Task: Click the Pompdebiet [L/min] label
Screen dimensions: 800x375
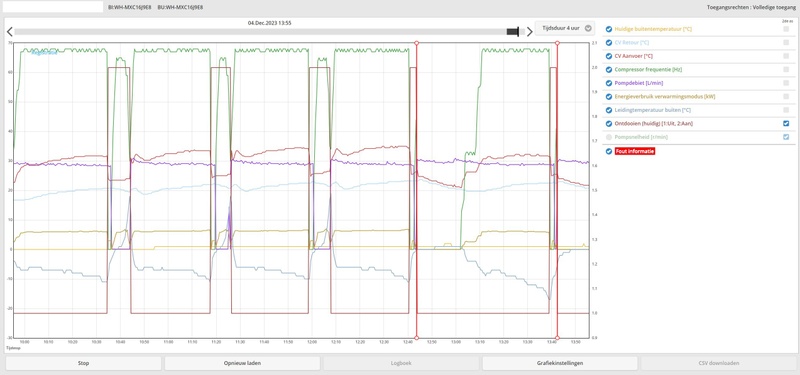Action: tap(639, 83)
